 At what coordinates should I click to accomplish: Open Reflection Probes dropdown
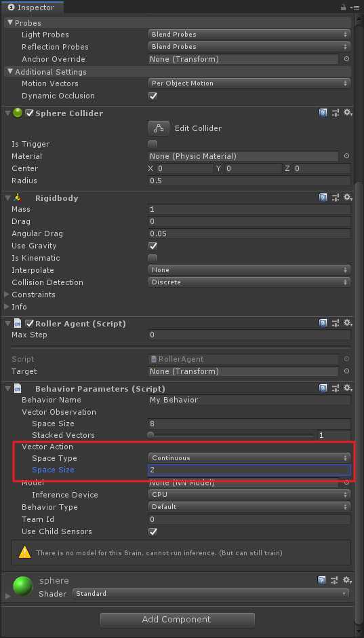(249, 47)
